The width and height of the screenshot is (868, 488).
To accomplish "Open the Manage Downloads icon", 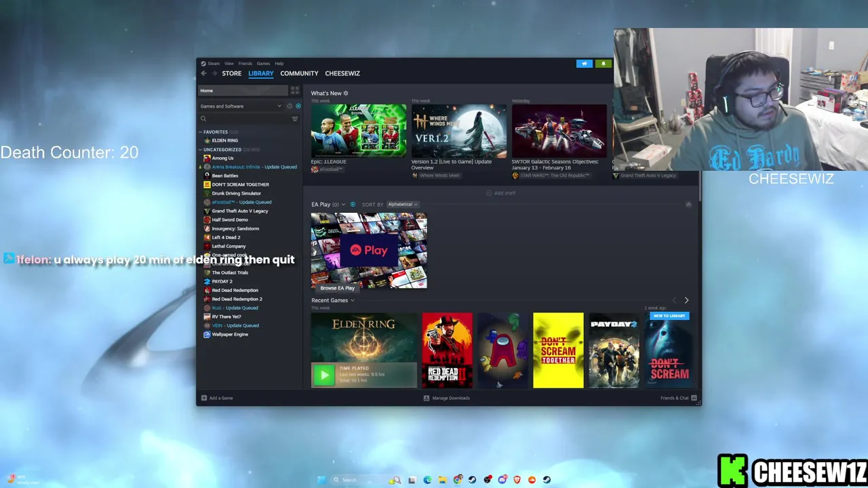I will [x=426, y=398].
